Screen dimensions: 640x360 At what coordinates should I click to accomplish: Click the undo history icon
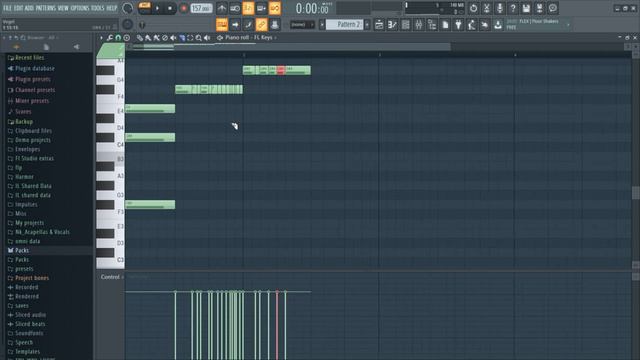[x=473, y=8]
